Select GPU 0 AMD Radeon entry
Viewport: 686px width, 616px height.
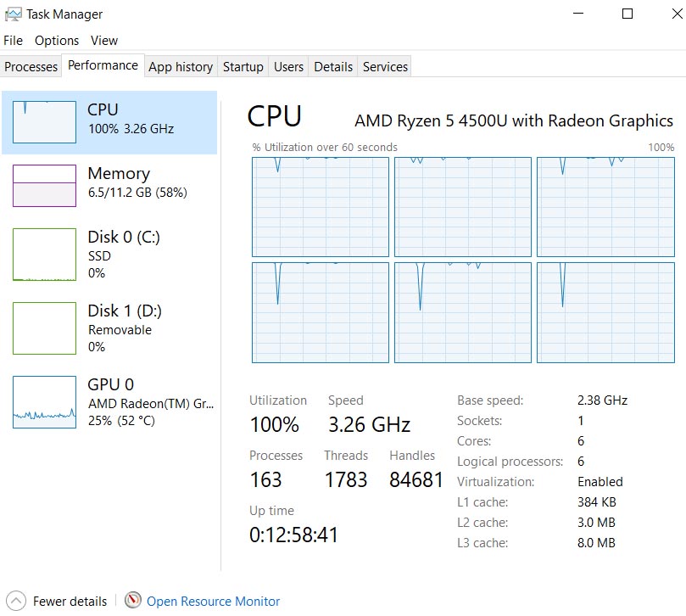pyautogui.click(x=110, y=402)
